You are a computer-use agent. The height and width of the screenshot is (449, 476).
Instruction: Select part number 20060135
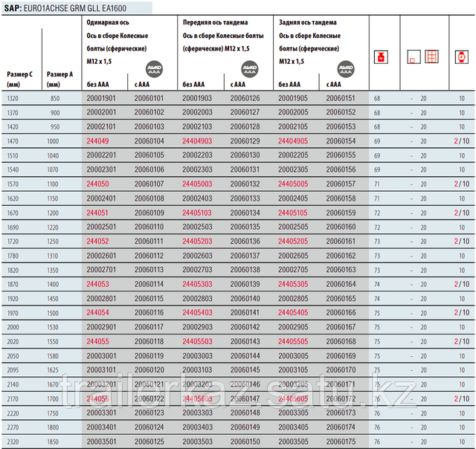pos(245,227)
